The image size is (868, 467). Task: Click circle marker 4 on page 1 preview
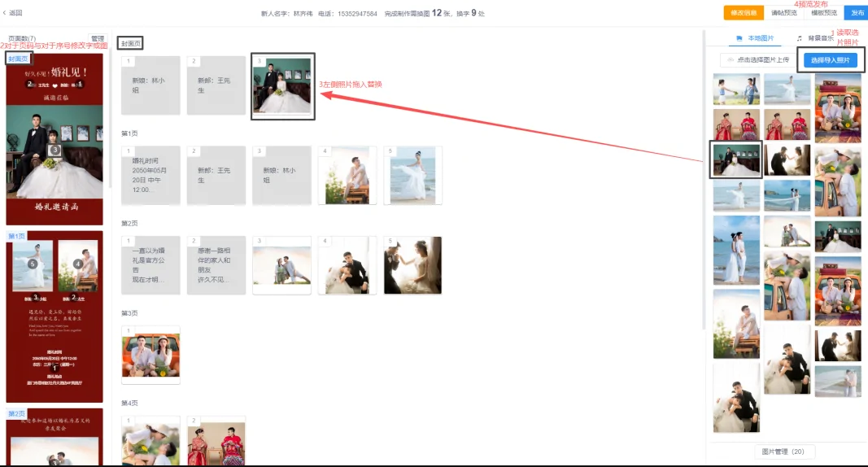(x=78, y=264)
